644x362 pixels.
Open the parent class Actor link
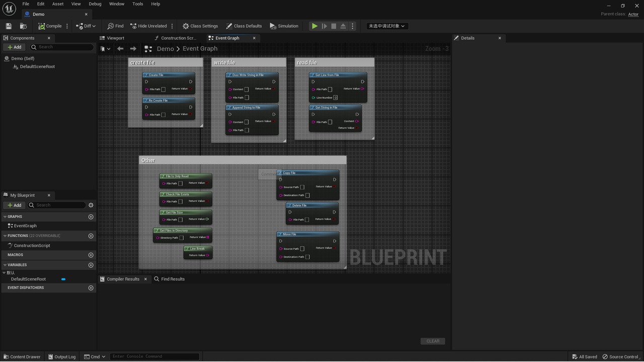(x=633, y=14)
